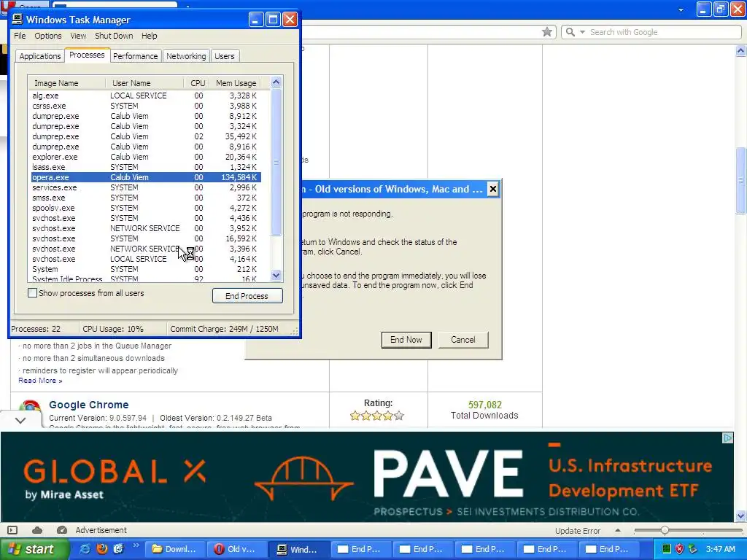
Task: Open the File menu in Task Manager
Action: 20,36
